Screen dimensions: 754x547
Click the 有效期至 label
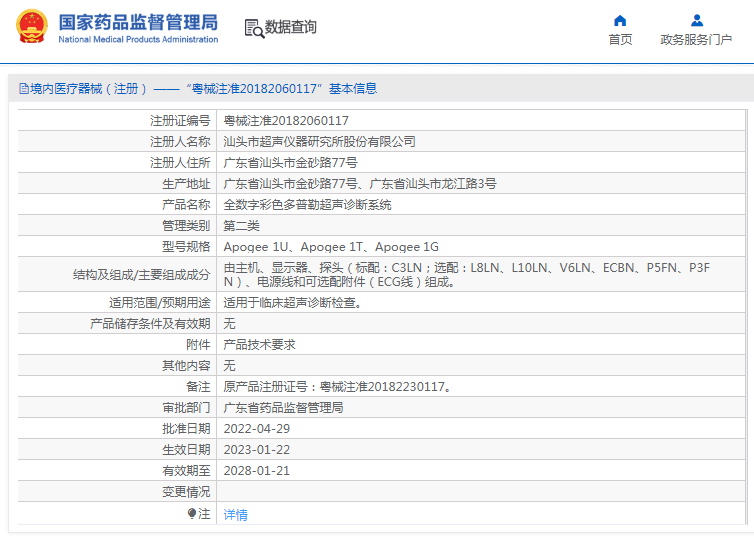coord(186,471)
